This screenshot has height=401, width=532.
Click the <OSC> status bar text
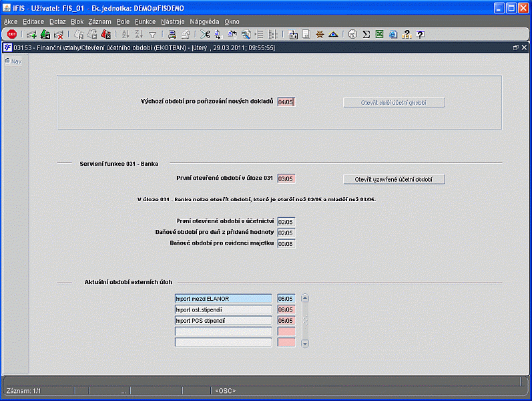coord(226,391)
